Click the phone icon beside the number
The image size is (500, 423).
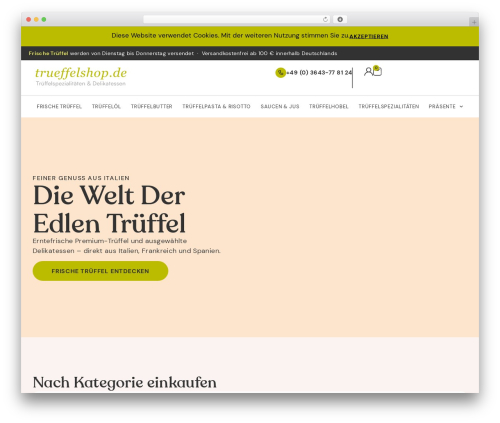tap(281, 72)
